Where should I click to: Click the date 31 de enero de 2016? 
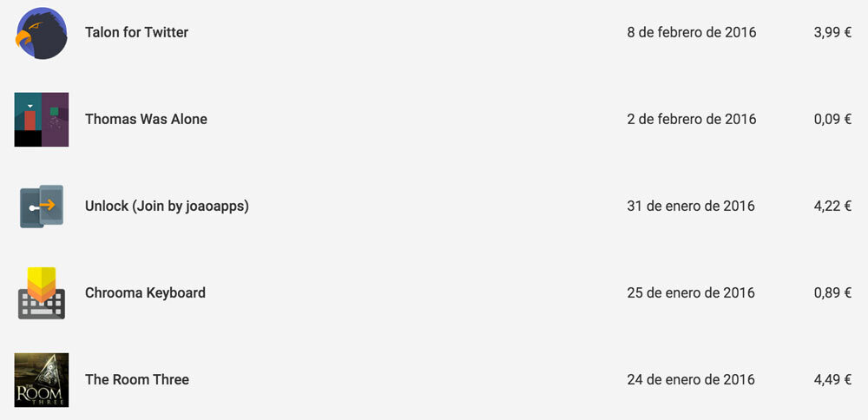(x=691, y=207)
